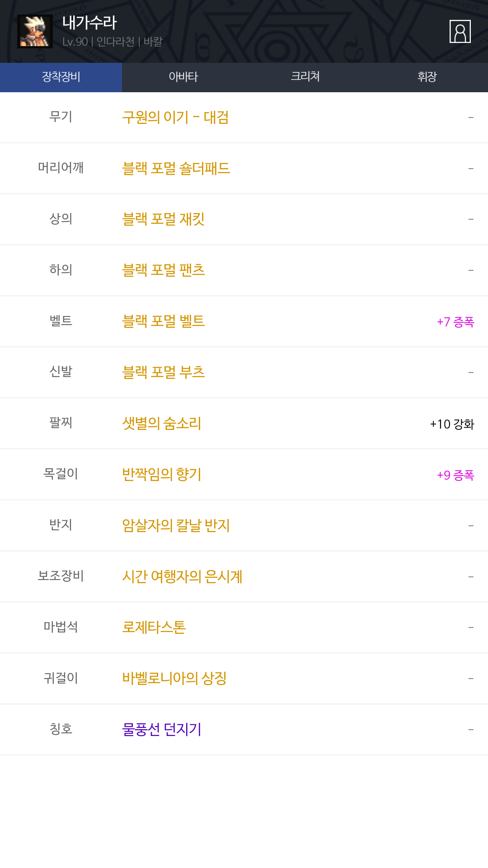Click the 물풍선 던지기 title item
The width and height of the screenshot is (488, 868).
click(x=161, y=730)
